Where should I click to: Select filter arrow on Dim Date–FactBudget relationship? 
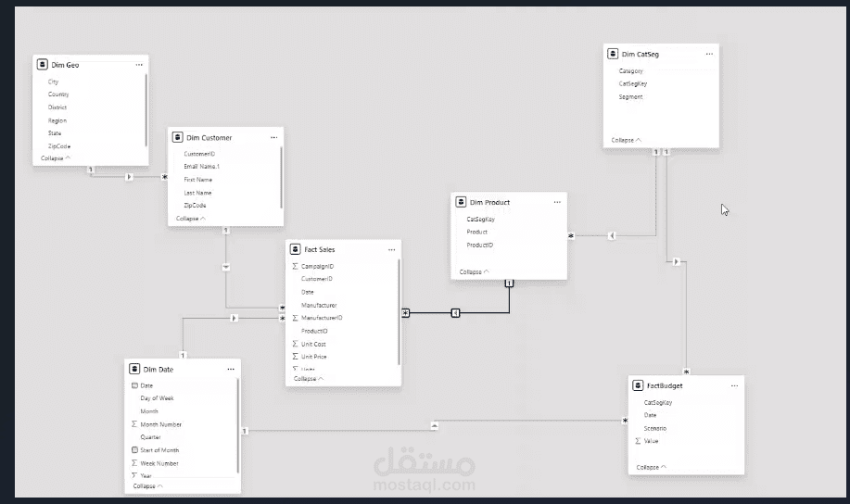[434, 426]
